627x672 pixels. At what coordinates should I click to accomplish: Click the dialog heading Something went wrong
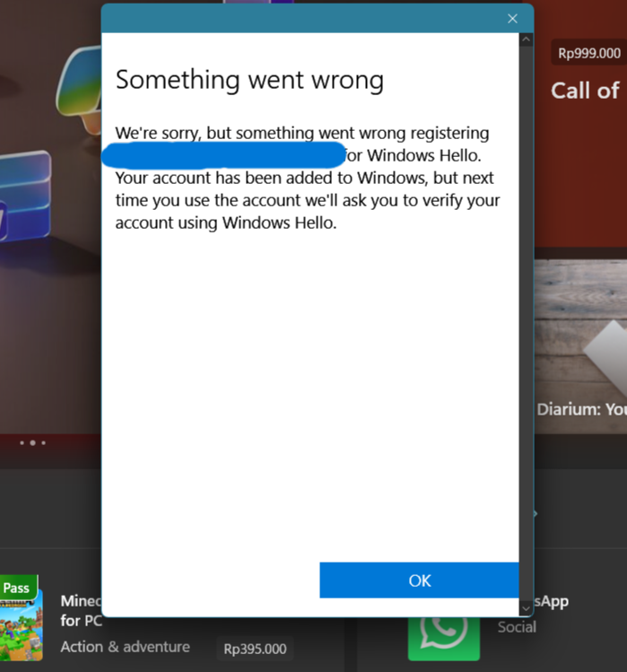tap(249, 80)
